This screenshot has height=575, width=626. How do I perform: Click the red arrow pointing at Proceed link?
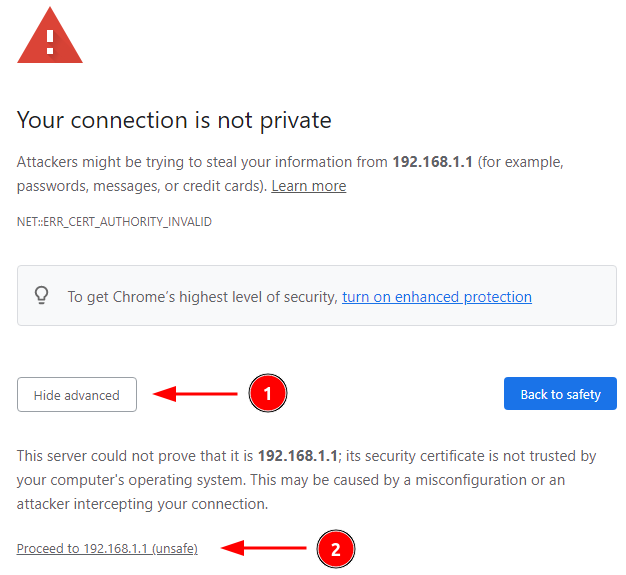click(x=263, y=548)
